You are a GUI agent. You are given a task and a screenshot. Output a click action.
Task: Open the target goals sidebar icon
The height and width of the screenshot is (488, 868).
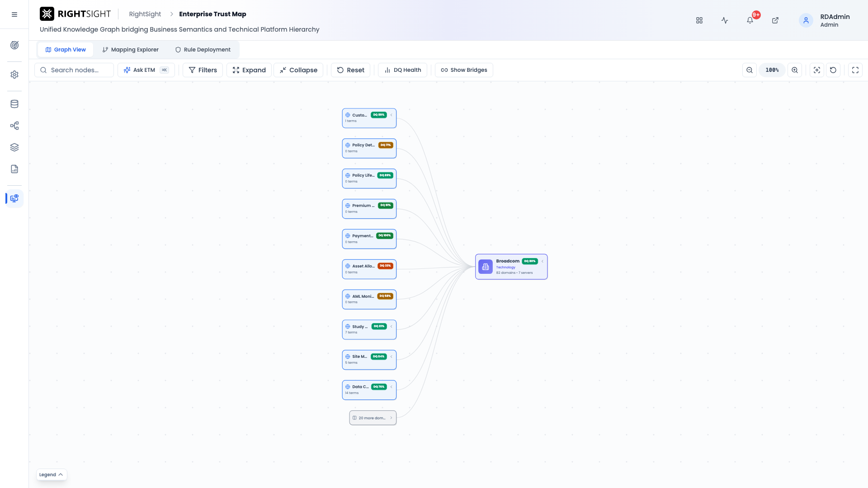(x=14, y=45)
